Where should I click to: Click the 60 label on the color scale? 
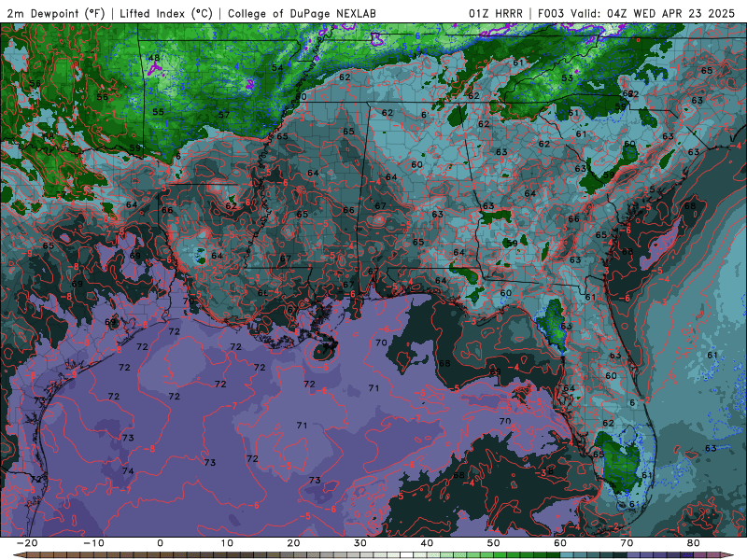coord(560,543)
